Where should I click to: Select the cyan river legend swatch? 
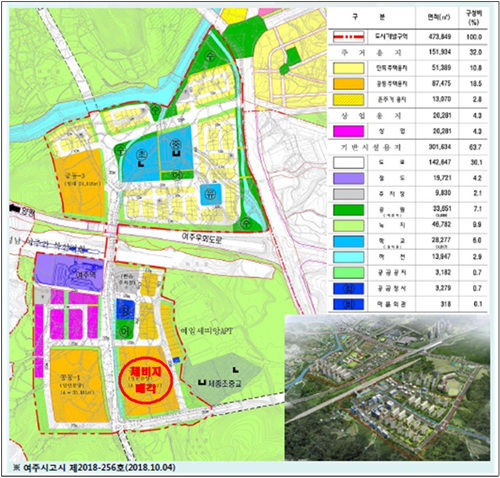348,257
